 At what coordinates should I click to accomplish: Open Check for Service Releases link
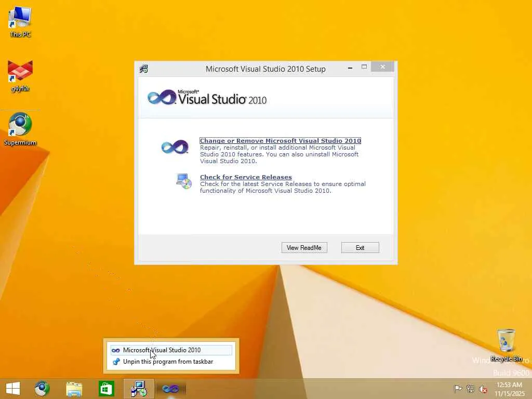coord(246,177)
